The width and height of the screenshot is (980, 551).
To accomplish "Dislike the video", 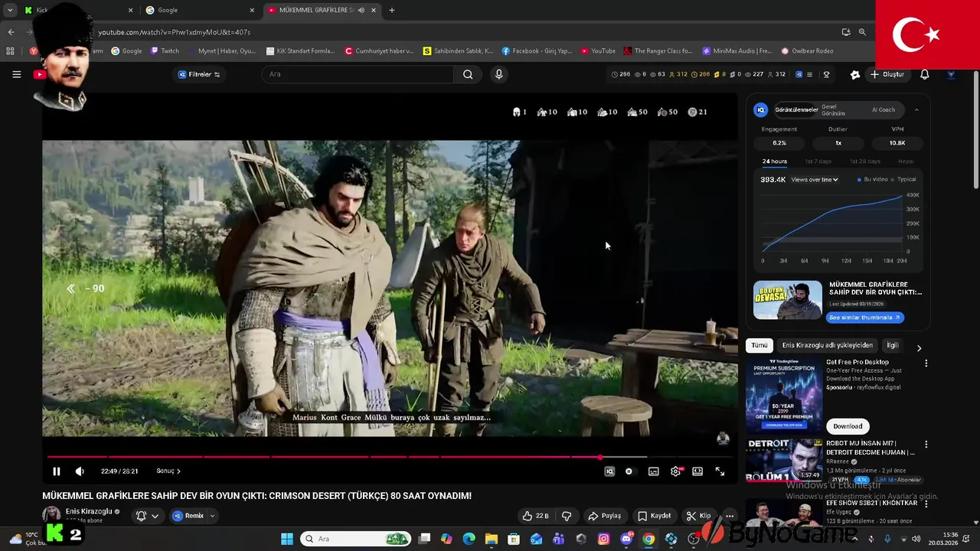I will [x=567, y=516].
